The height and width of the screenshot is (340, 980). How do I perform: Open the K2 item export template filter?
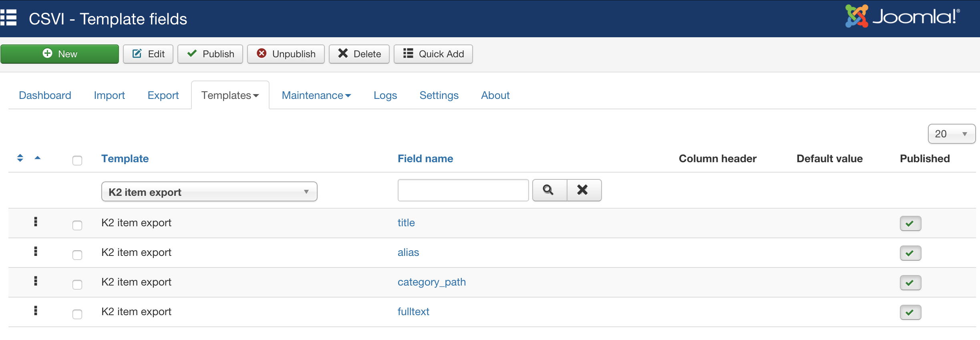click(209, 191)
